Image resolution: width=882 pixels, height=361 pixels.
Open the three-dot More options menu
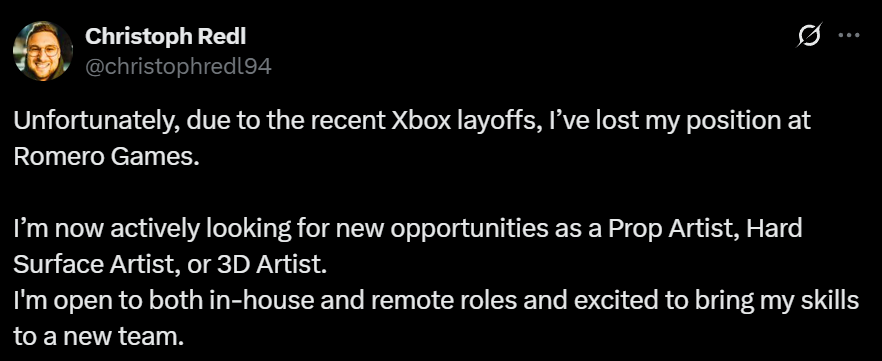pyautogui.click(x=849, y=35)
